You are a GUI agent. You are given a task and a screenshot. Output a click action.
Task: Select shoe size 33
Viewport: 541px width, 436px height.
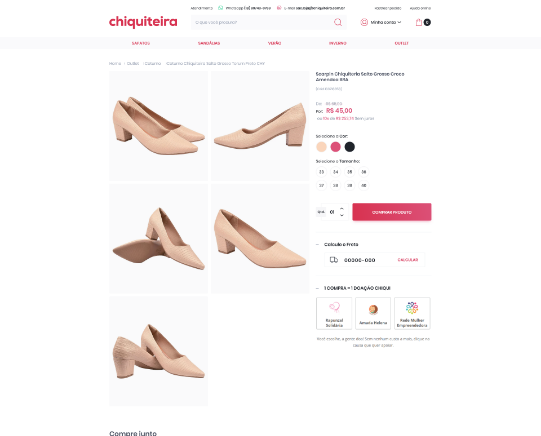pos(322,172)
